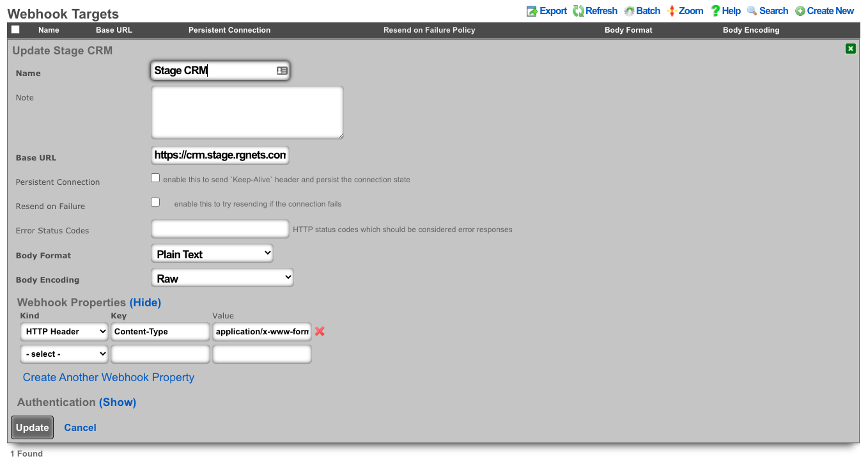Viewport: 868px width, 461px height.
Task: Click the Search link text
Action: pyautogui.click(x=774, y=11)
